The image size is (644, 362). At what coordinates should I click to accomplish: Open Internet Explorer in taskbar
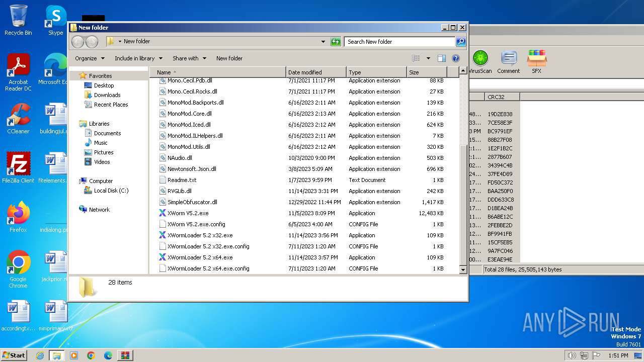click(40, 355)
